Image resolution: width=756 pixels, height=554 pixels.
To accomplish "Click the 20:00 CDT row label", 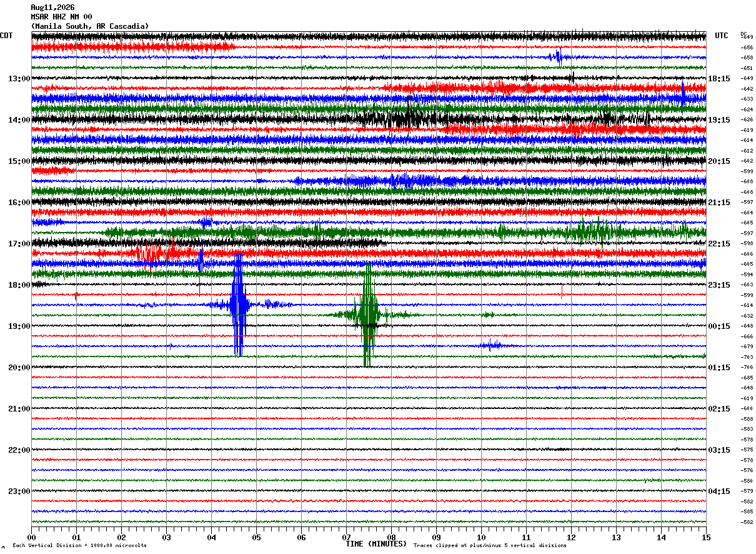I will pos(19,368).
